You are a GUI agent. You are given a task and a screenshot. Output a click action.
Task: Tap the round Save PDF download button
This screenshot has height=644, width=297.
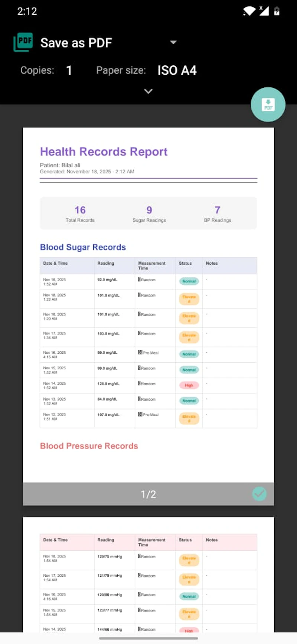(268, 104)
